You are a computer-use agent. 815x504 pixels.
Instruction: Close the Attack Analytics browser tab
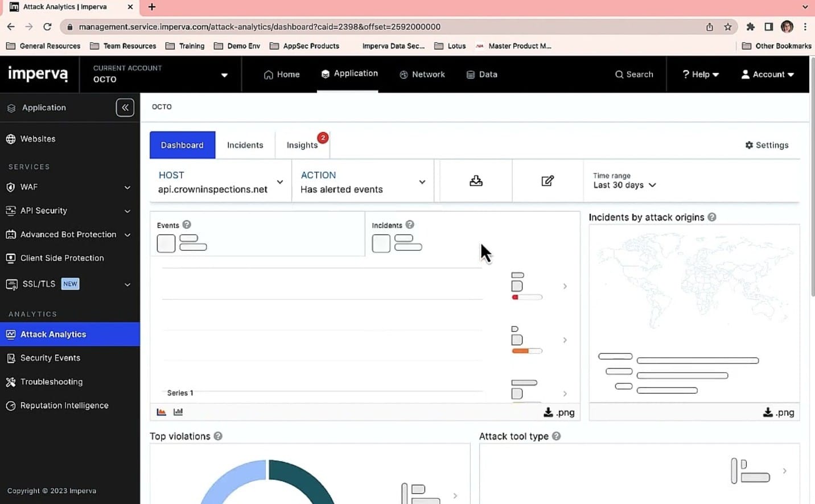point(130,7)
